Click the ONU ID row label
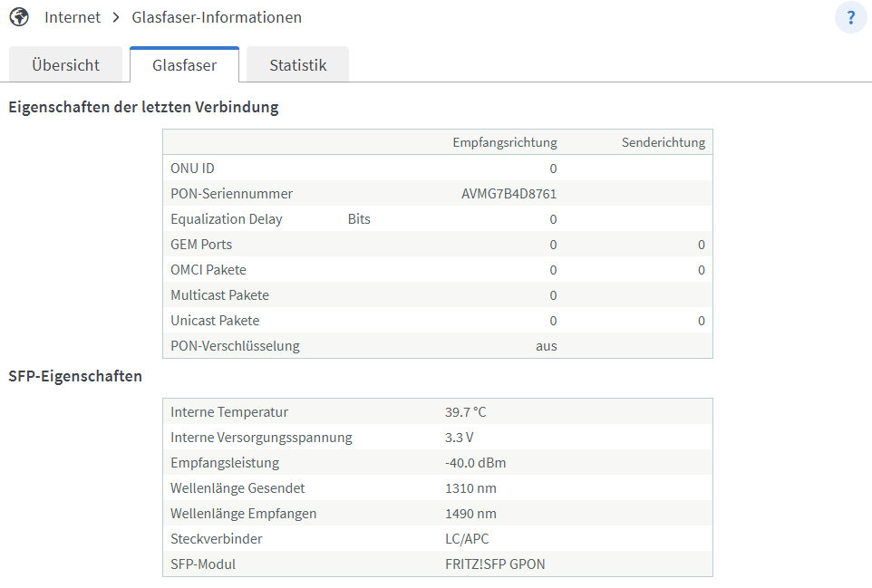This screenshot has width=872, height=588. click(192, 168)
